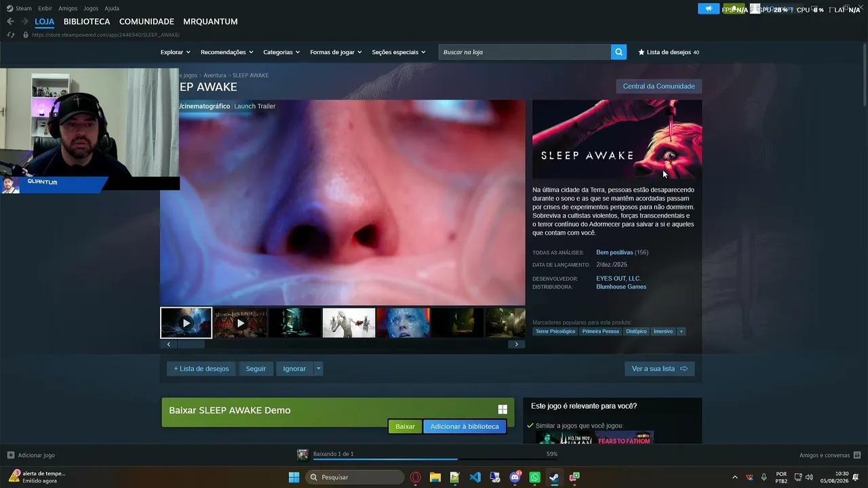Open publisher Blumhouse Games link

621,287
